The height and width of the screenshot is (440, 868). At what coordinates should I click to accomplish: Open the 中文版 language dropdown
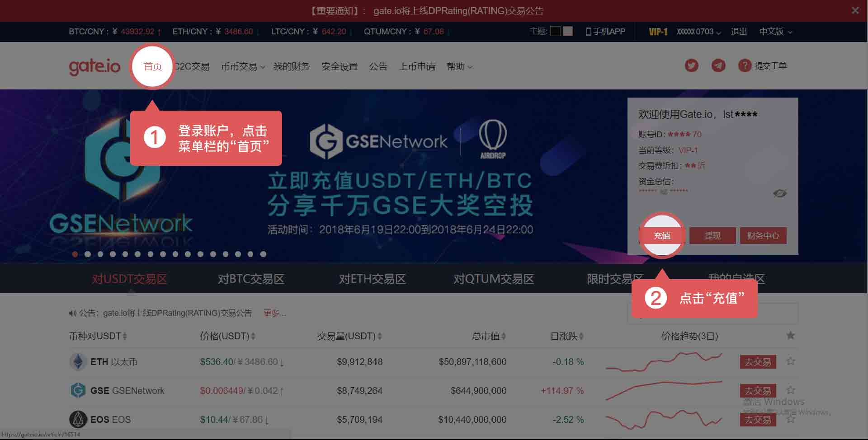776,32
